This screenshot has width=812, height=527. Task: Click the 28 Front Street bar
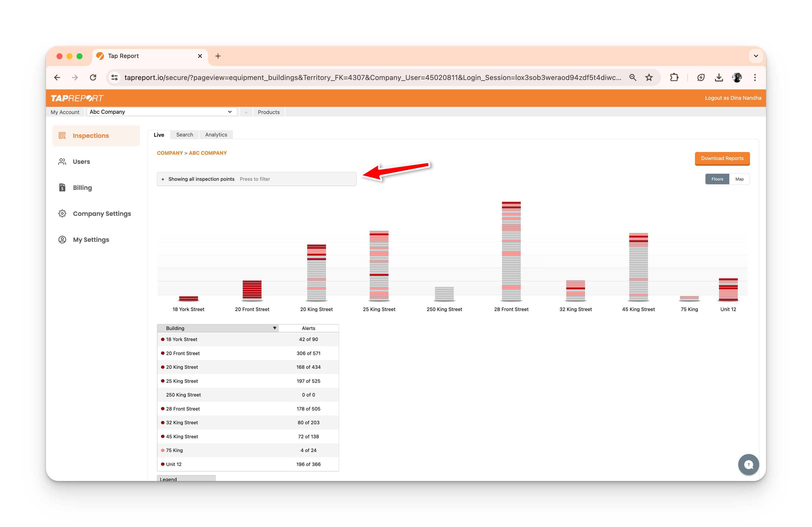[x=511, y=251]
